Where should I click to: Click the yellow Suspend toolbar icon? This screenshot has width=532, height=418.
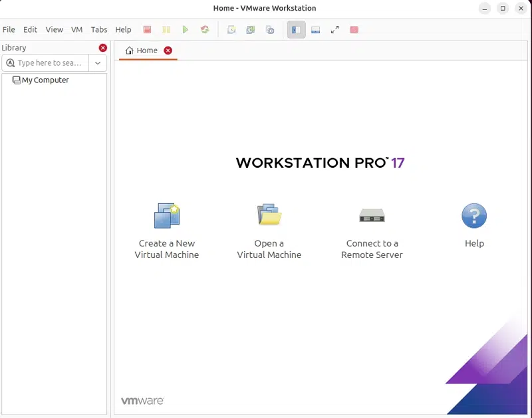pos(166,30)
